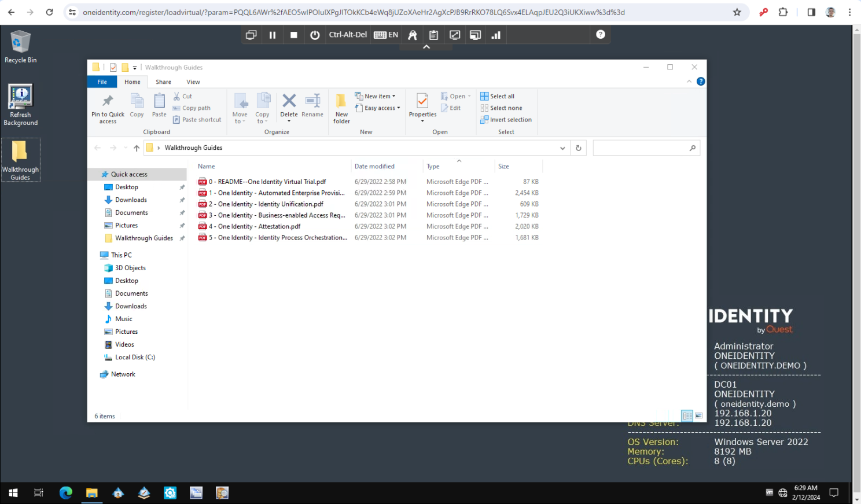Open the Customize Quick Access Toolbar dropdown

(x=135, y=68)
